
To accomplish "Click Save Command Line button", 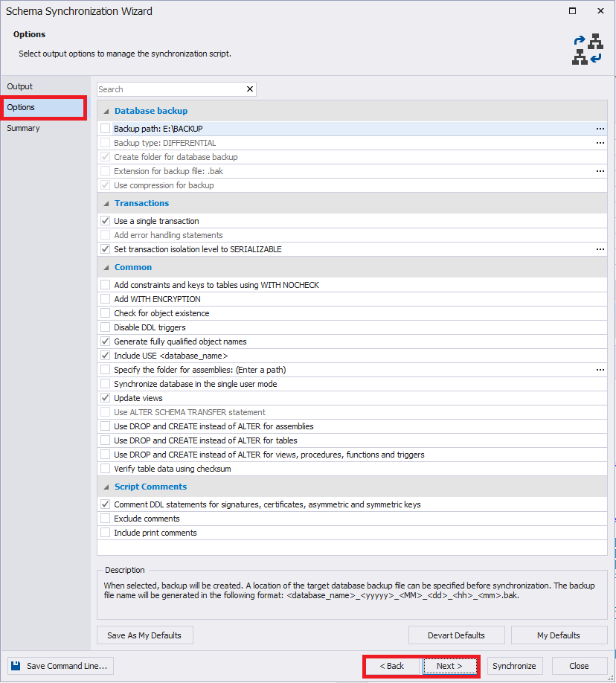I will [x=60, y=666].
